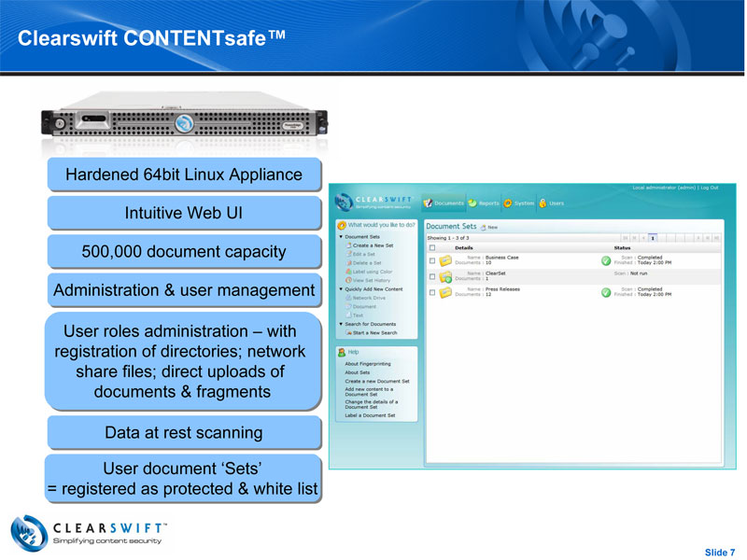Click the Help panel person icon

[x=342, y=353]
